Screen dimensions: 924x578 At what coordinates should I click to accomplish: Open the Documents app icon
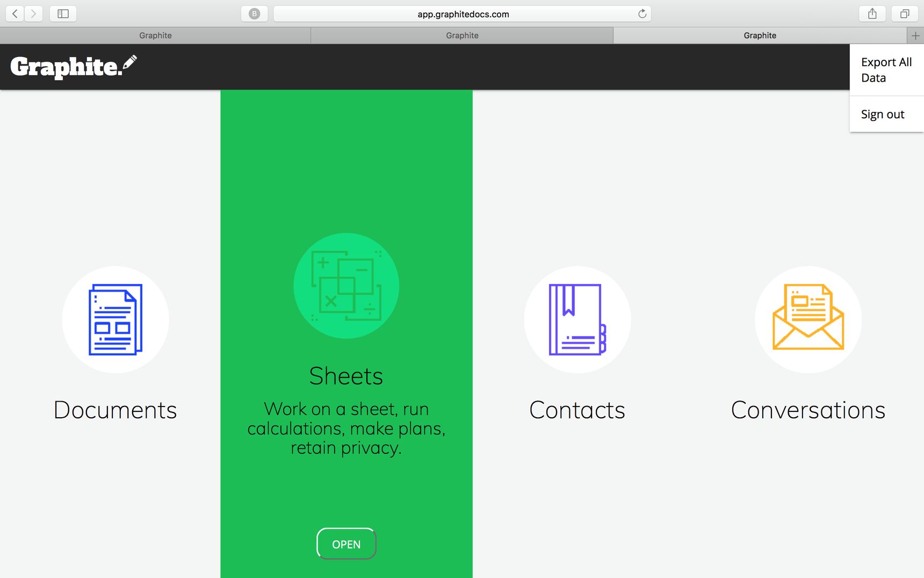115,319
